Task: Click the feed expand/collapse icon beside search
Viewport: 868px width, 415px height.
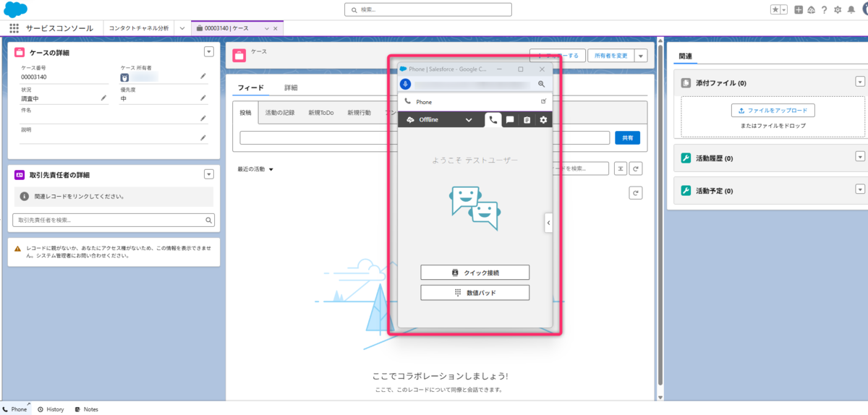Action: (621, 168)
